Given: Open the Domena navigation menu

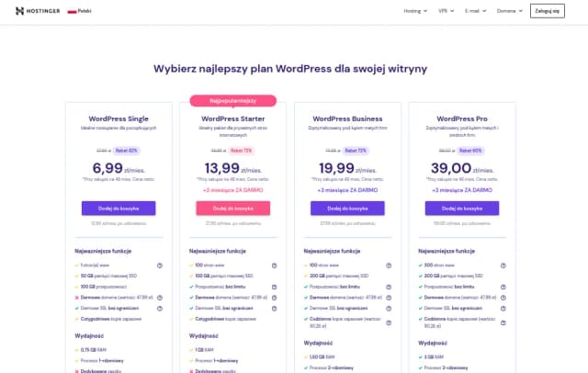Looking at the screenshot, I should click(509, 11).
